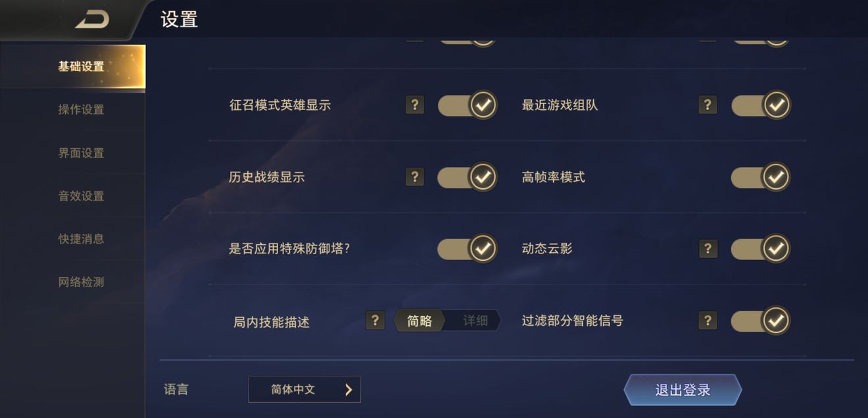Image resolution: width=868 pixels, height=418 pixels.
Task: Toggle the 是否应用特殊防御塔 switch
Action: tap(468, 248)
